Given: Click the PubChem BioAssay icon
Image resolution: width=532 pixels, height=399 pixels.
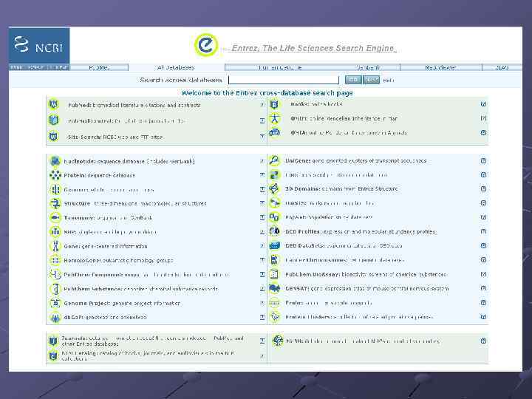Looking at the screenshot, I should point(274,274).
